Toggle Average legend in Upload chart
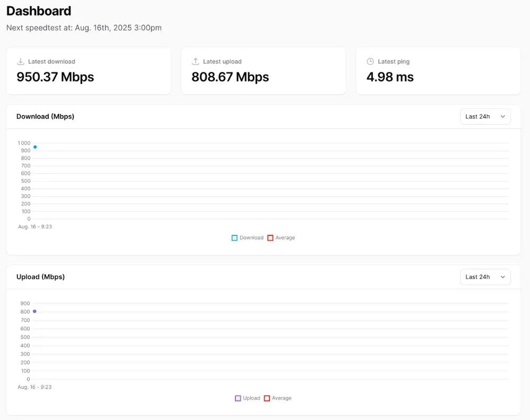Viewport: 530px width, 420px height. pyautogui.click(x=267, y=398)
